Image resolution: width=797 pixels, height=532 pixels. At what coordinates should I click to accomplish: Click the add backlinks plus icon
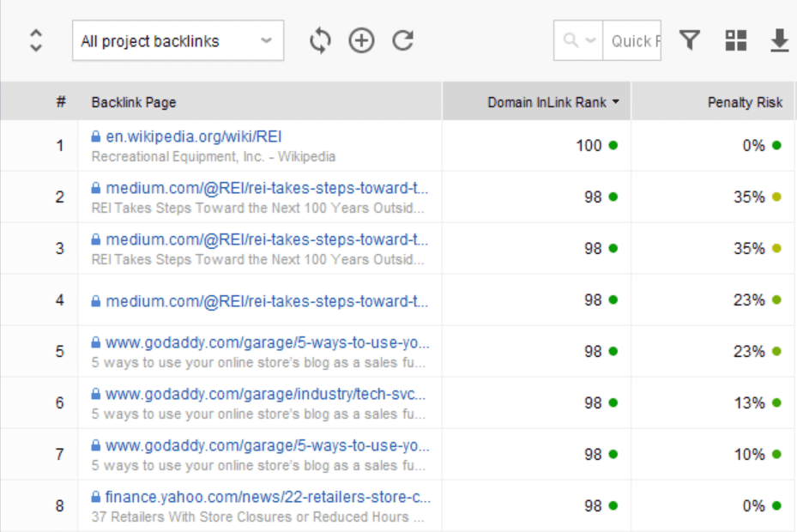pos(361,40)
